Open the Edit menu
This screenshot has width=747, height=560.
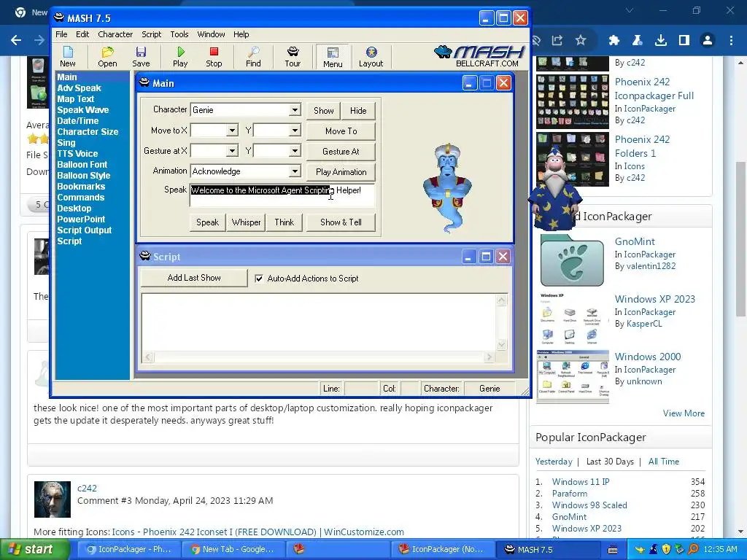pyautogui.click(x=82, y=34)
